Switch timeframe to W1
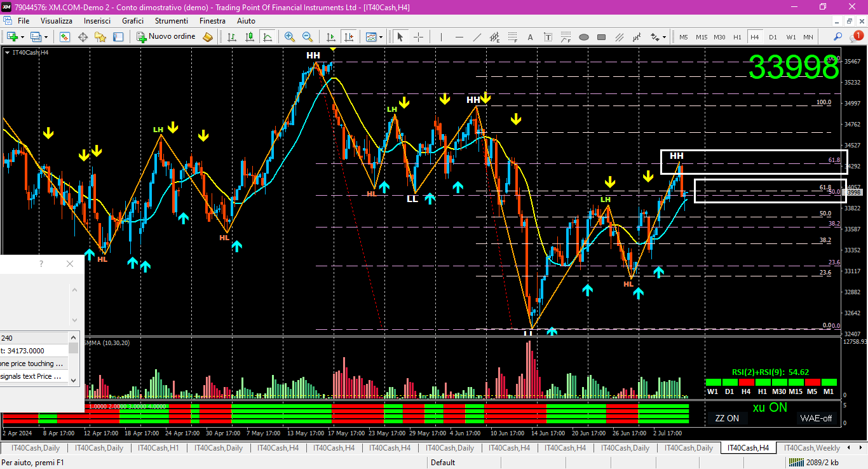The width and height of the screenshot is (868, 469). point(790,37)
